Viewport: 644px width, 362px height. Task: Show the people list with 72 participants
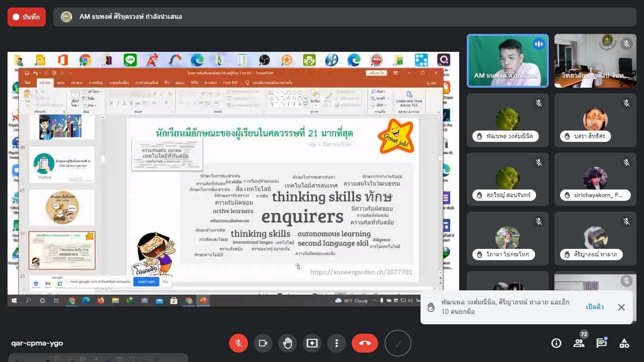click(x=579, y=343)
